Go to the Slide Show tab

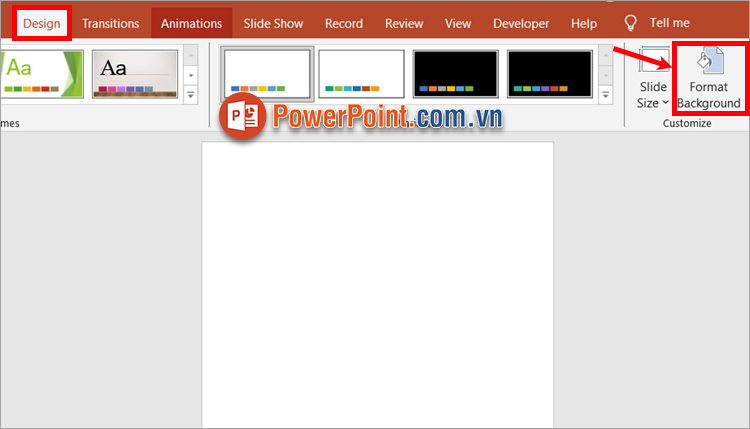(x=273, y=23)
